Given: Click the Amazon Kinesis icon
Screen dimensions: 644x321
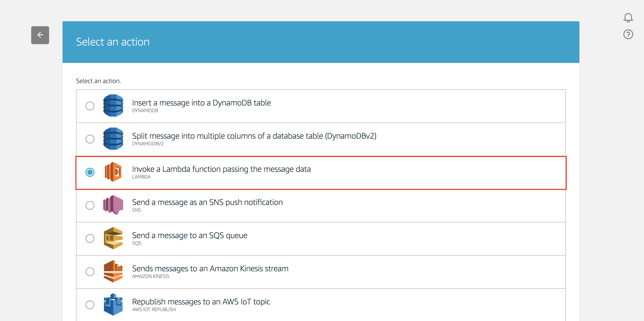Looking at the screenshot, I should [x=113, y=271].
